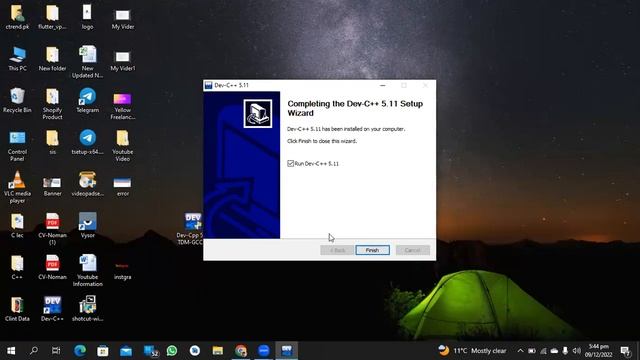Select the Shopify Product folder
The image size is (640, 360).
pos(52,104)
